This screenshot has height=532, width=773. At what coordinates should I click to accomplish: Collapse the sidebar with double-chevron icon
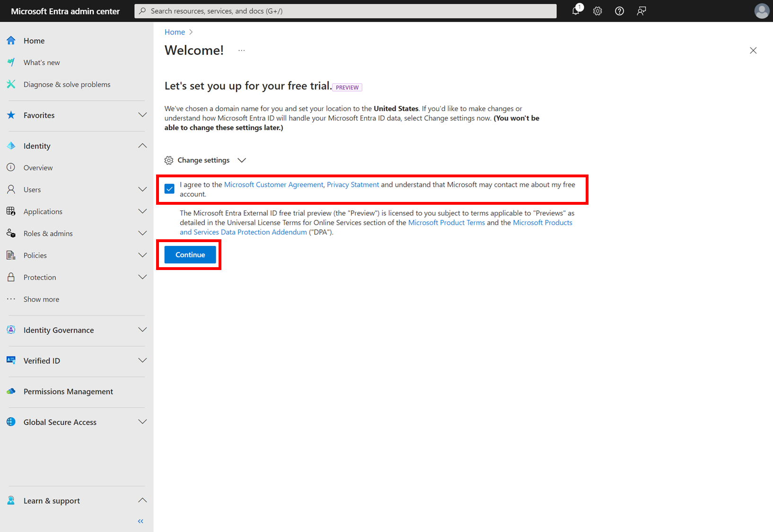pyautogui.click(x=141, y=521)
